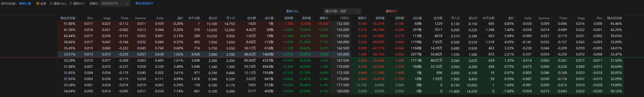The width and height of the screenshot is (644, 97).
Task: Sort by left Delta column header
Action: (160, 18)
